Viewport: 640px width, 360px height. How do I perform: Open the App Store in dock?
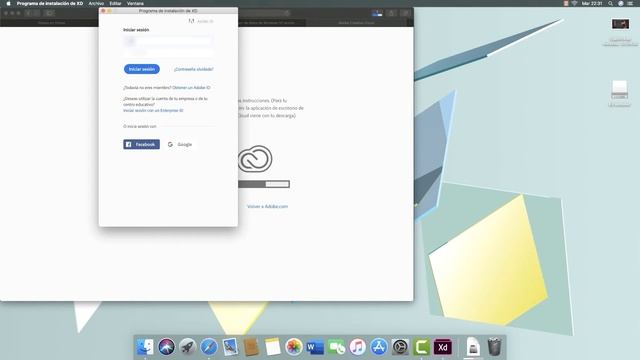pos(379,347)
